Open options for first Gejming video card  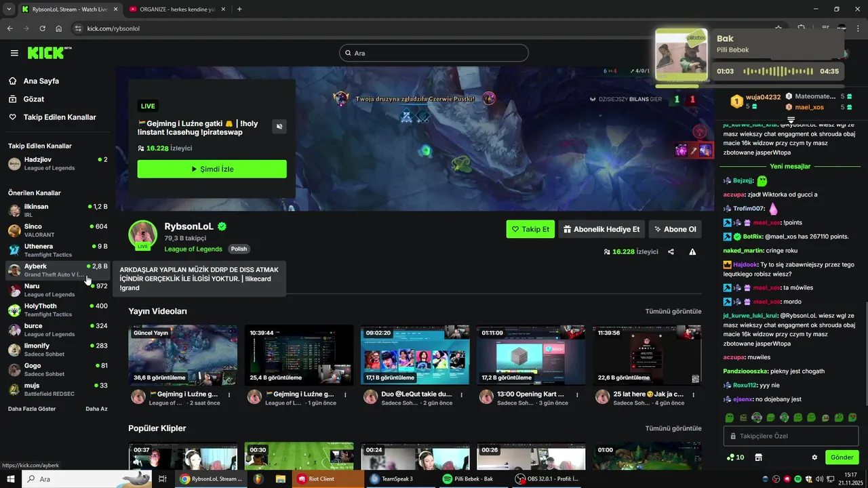[x=229, y=394]
